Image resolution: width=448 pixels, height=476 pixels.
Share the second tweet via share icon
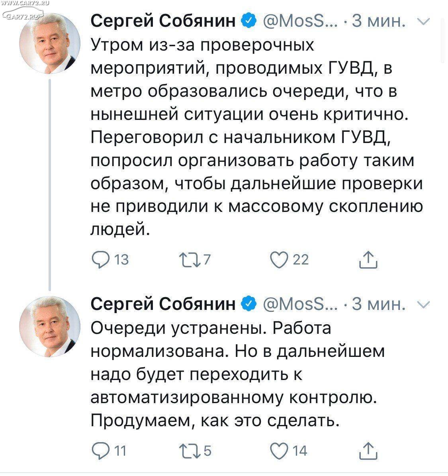point(368,451)
